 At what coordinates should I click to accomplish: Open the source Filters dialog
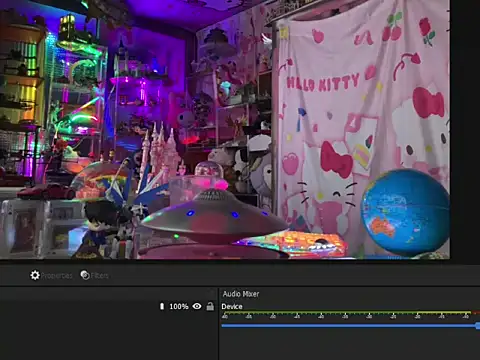[x=95, y=275]
